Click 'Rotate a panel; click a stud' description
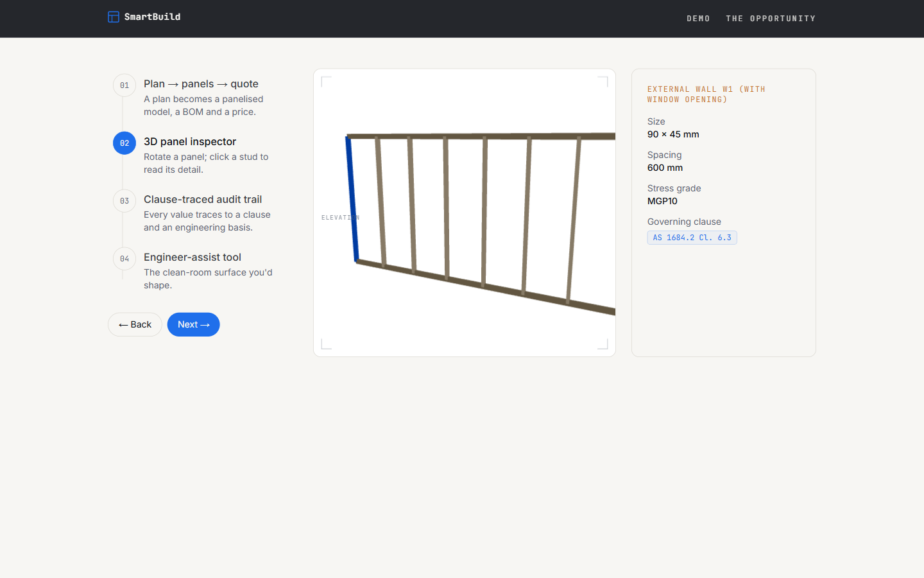 [x=206, y=163]
